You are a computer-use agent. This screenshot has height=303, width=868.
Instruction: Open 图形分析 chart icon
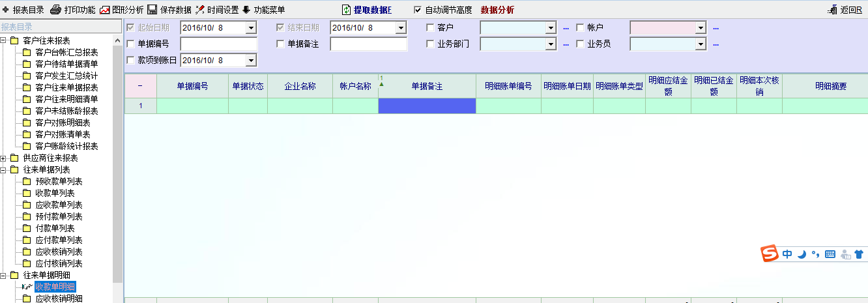(104, 10)
